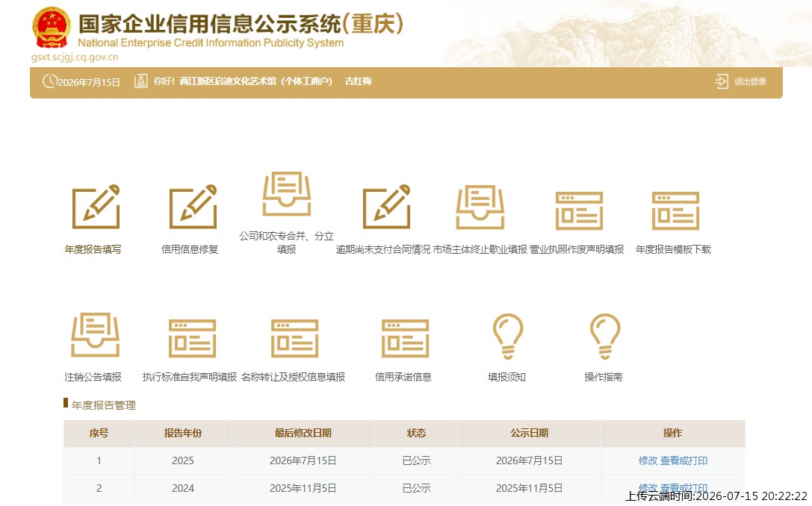Open the 执行标准自我声明填报 icon

pos(192,338)
